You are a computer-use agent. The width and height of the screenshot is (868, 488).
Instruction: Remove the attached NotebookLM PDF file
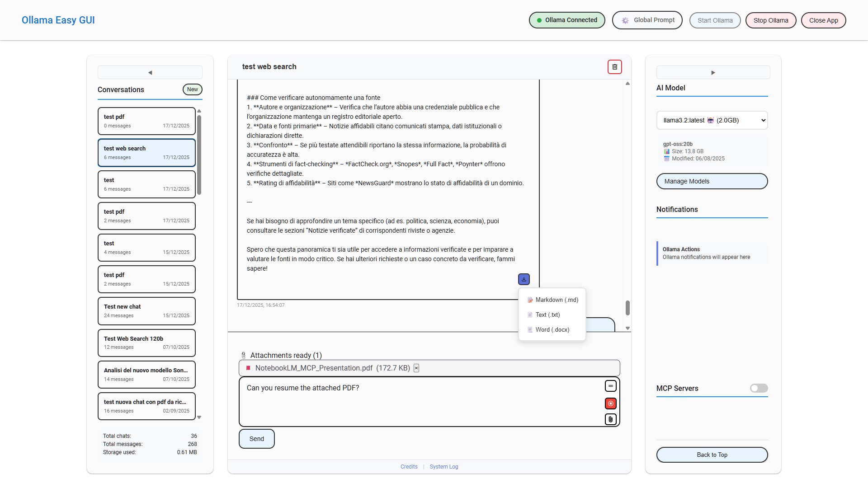(x=416, y=368)
